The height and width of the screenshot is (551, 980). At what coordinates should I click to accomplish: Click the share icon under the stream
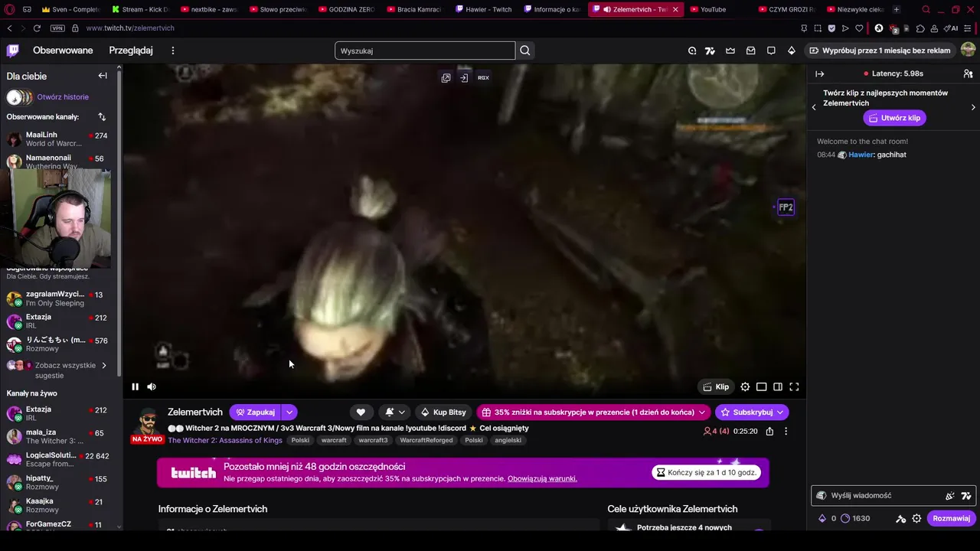pos(769,432)
